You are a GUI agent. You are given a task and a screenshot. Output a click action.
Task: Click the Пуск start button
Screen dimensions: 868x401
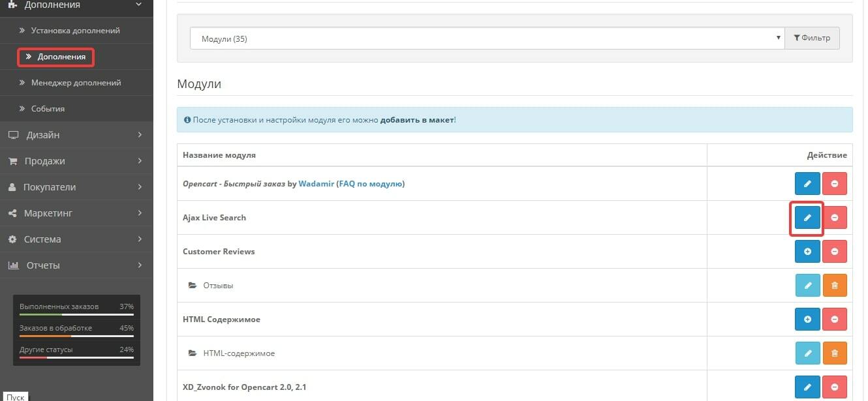click(x=15, y=396)
